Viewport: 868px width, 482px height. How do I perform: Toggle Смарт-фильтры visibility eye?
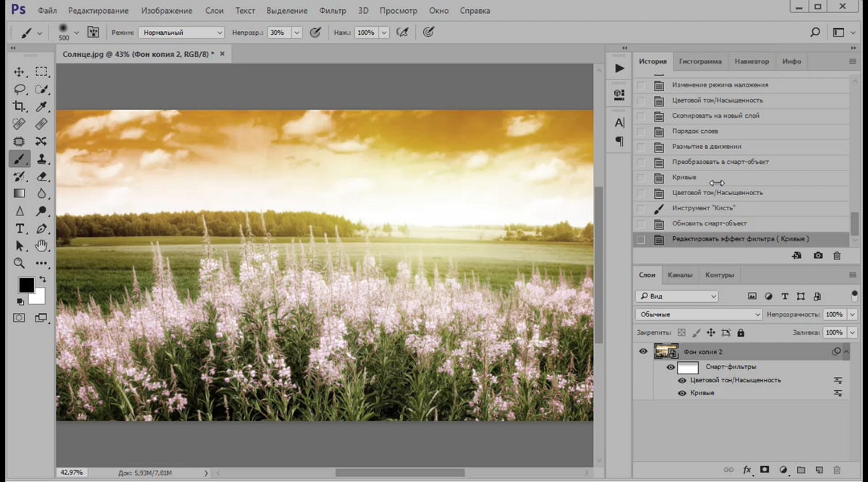pos(671,367)
